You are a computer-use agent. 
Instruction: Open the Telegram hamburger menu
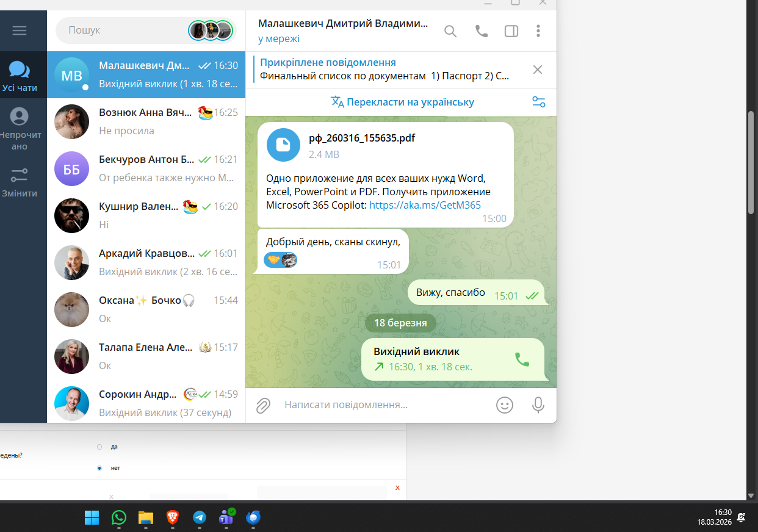point(20,31)
